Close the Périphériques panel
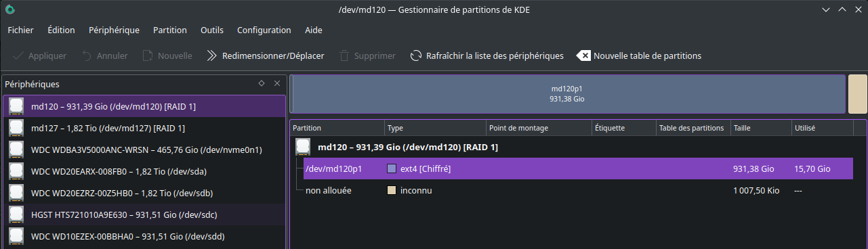 click(276, 84)
